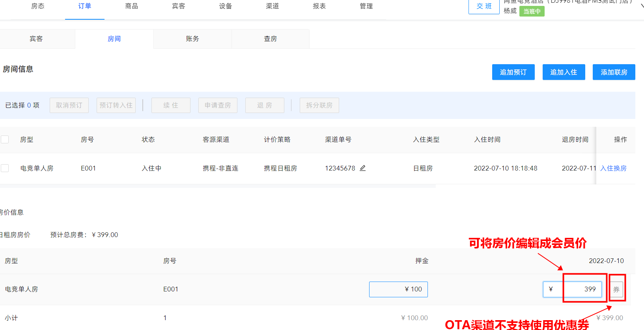The image size is (644, 330).
Task: Click the 拆分联房 button
Action: [x=319, y=105]
